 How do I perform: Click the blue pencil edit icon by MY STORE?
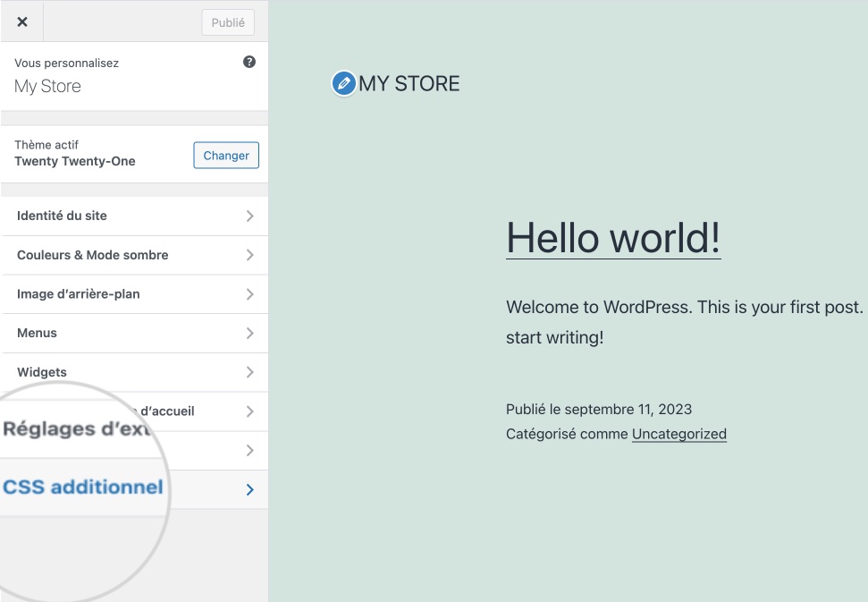344,83
